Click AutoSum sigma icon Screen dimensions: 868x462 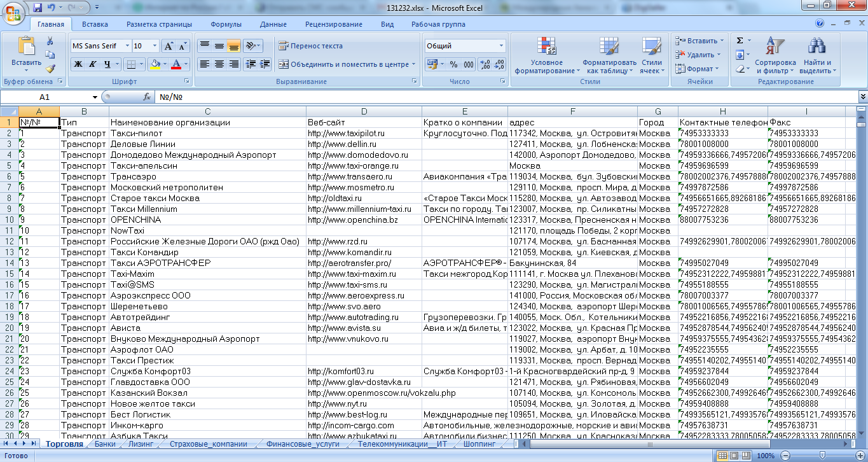tap(740, 41)
